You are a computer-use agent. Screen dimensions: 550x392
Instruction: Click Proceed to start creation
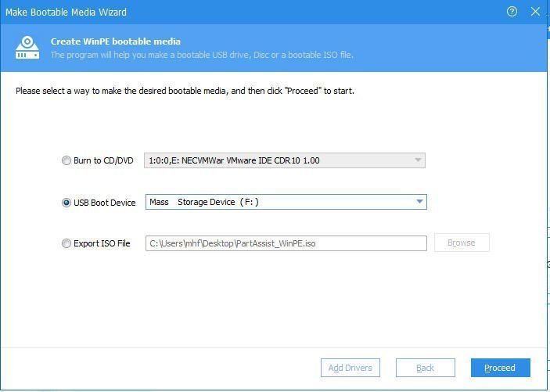500,368
